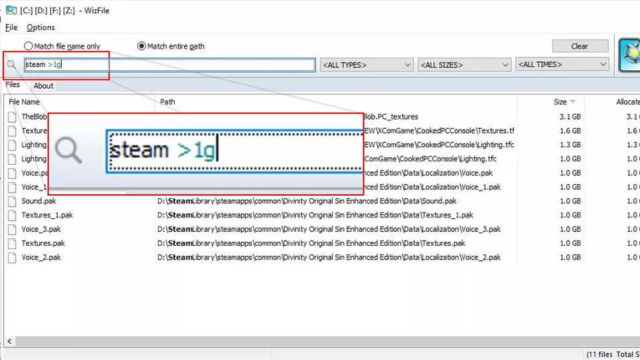Click the horizontal scrollbar track
The height and width of the screenshot is (360, 640).
(x=327, y=341)
